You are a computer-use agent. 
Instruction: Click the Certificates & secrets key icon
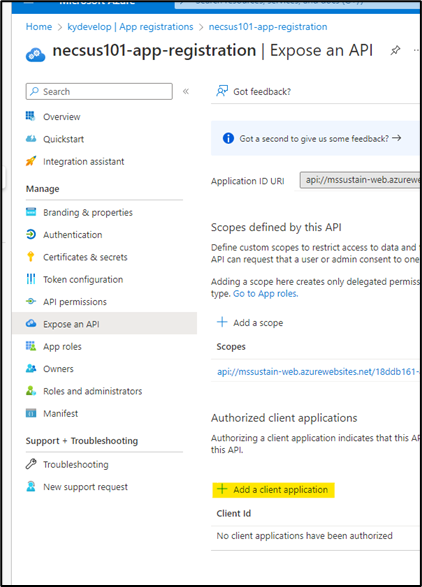31,257
